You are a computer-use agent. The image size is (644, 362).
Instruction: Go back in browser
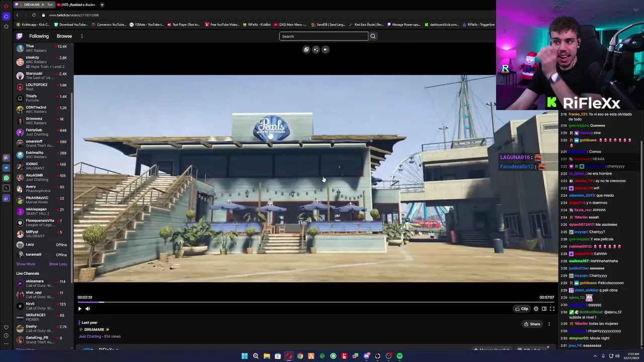(x=17, y=15)
